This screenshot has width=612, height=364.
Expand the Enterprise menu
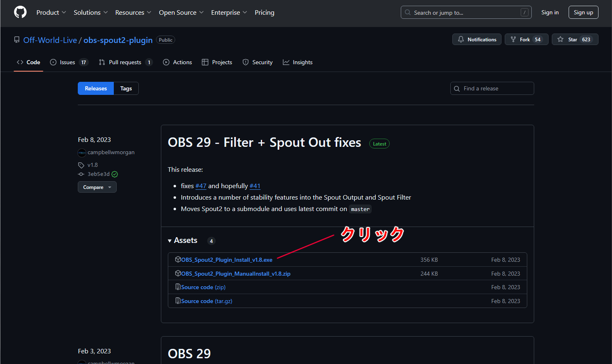[229, 12]
